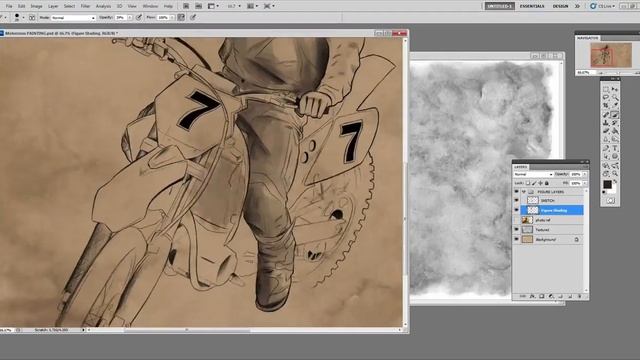Open the Window menu
Viewport: 640px width, 360px height.
150,6
